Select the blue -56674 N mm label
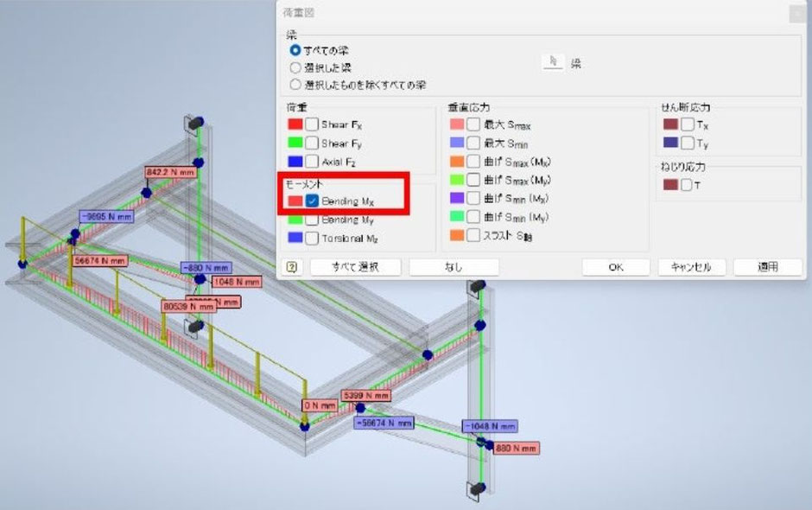 [384, 423]
